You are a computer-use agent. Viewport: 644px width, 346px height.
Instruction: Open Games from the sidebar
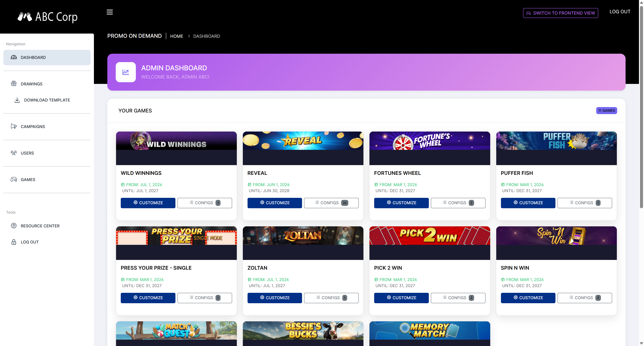click(x=47, y=179)
